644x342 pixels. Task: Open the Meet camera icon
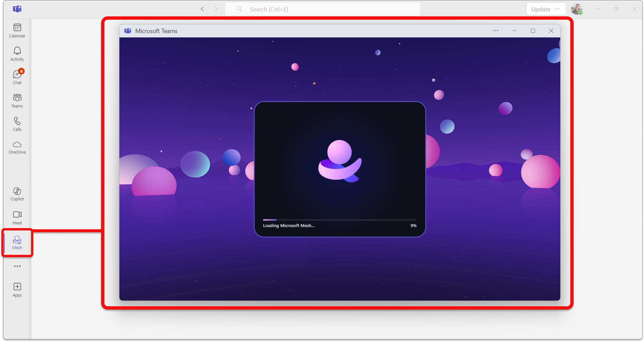(17, 216)
